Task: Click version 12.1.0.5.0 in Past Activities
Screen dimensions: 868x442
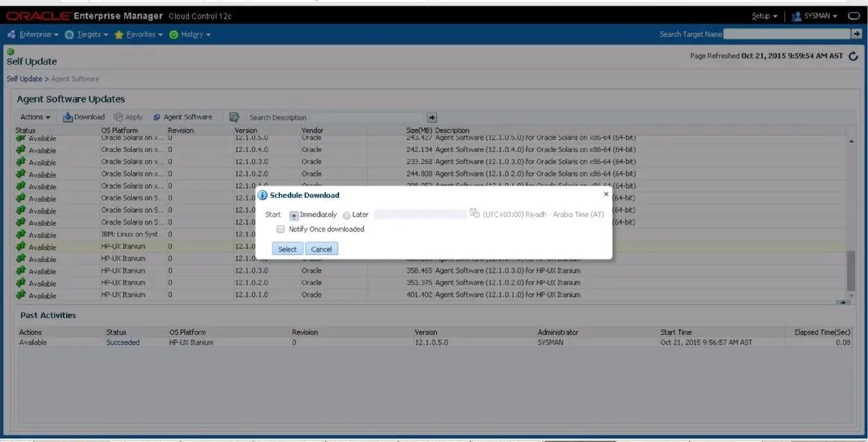Action: point(432,342)
